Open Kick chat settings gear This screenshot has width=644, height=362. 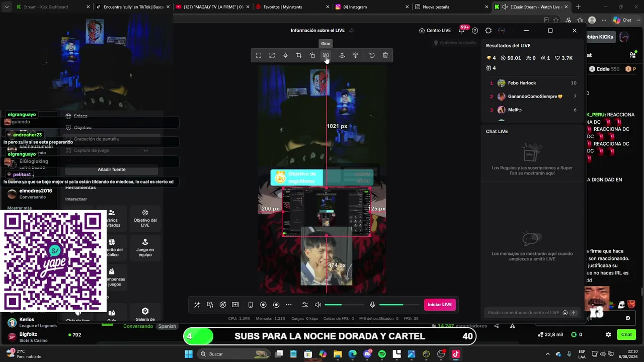click(608, 334)
